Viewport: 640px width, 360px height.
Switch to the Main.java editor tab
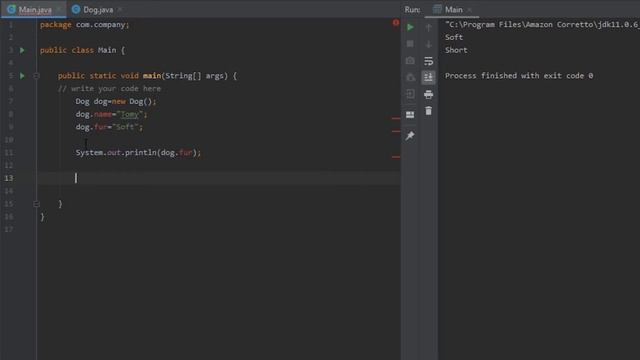point(35,9)
